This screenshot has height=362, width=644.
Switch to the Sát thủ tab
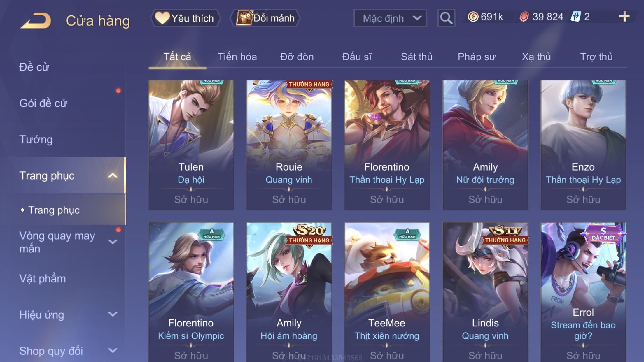point(416,57)
